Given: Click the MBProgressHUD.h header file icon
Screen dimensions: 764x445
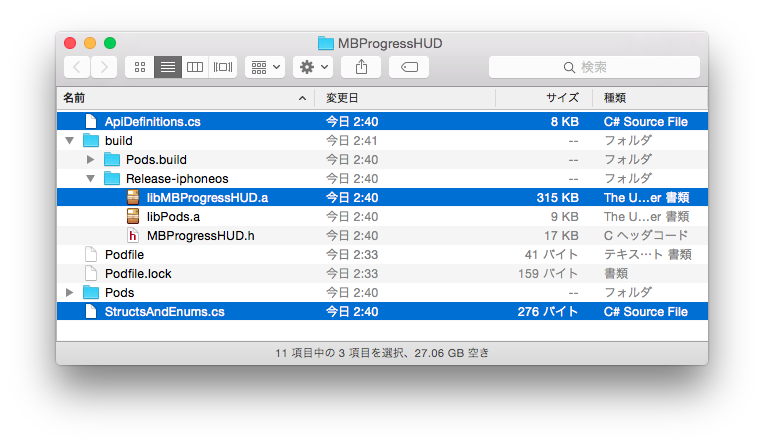Looking at the screenshot, I should pyautogui.click(x=133, y=235).
